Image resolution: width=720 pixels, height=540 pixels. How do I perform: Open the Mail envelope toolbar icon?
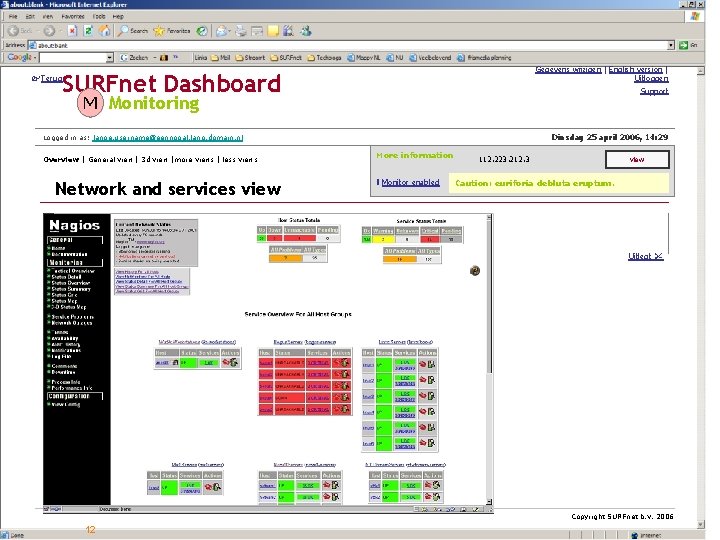tap(223, 31)
